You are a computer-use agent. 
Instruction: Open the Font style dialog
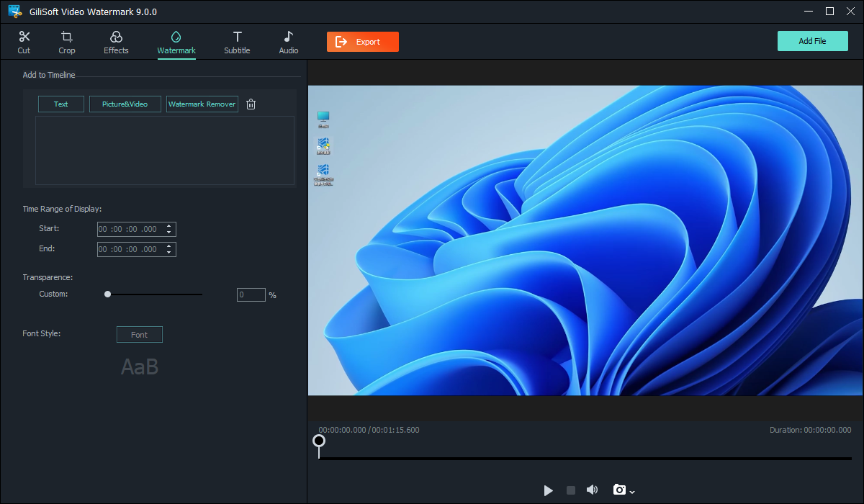coord(140,335)
